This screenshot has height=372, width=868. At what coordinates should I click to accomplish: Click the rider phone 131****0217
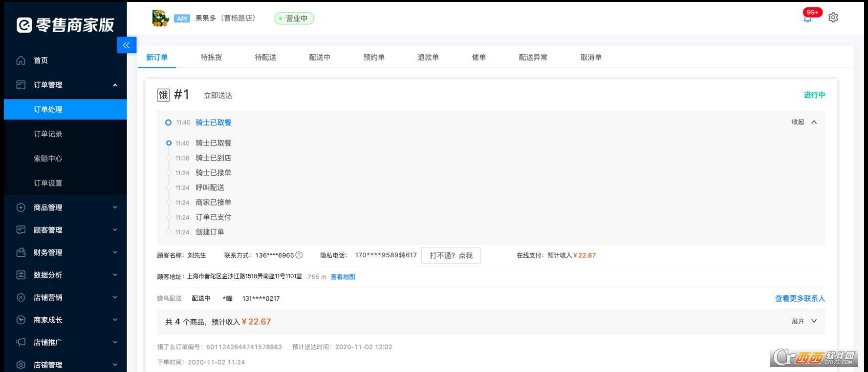point(261,298)
